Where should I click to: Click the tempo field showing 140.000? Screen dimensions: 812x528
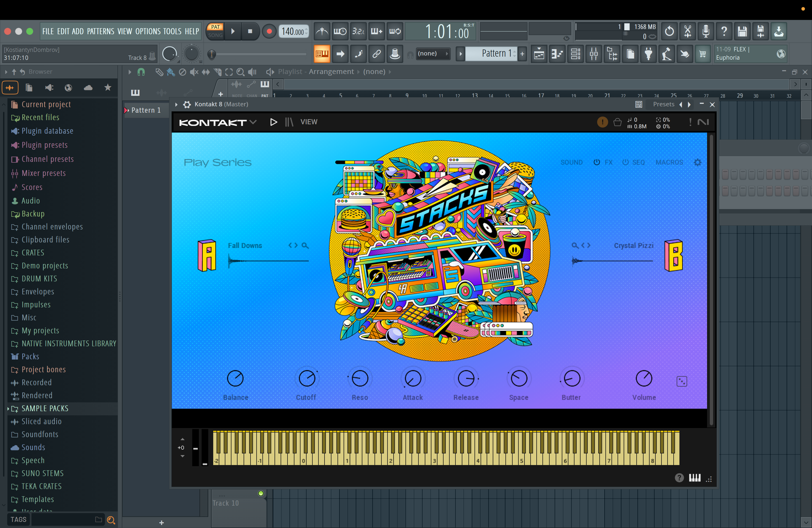292,31
